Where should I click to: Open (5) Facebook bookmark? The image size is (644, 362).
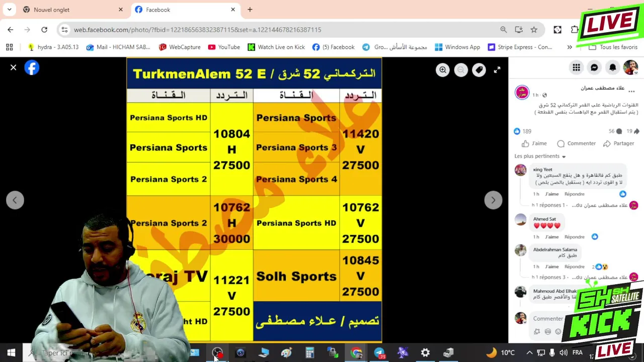333,47
